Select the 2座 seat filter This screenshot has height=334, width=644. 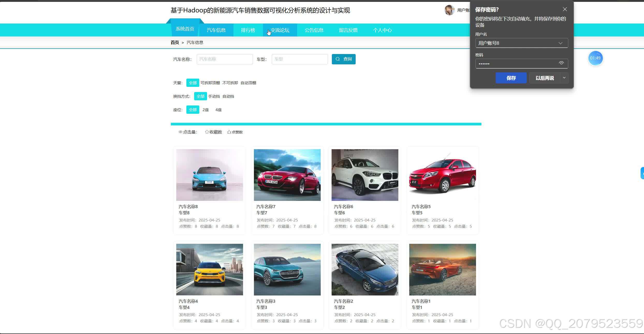(x=206, y=110)
